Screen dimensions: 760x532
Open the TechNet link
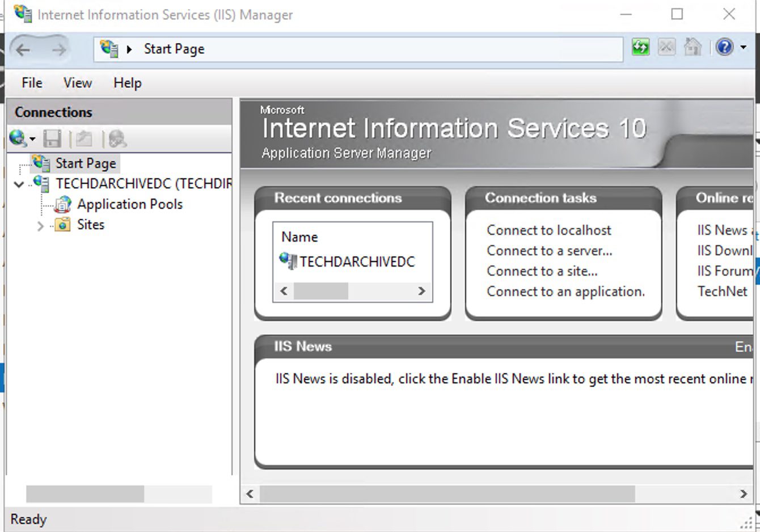[x=723, y=292]
